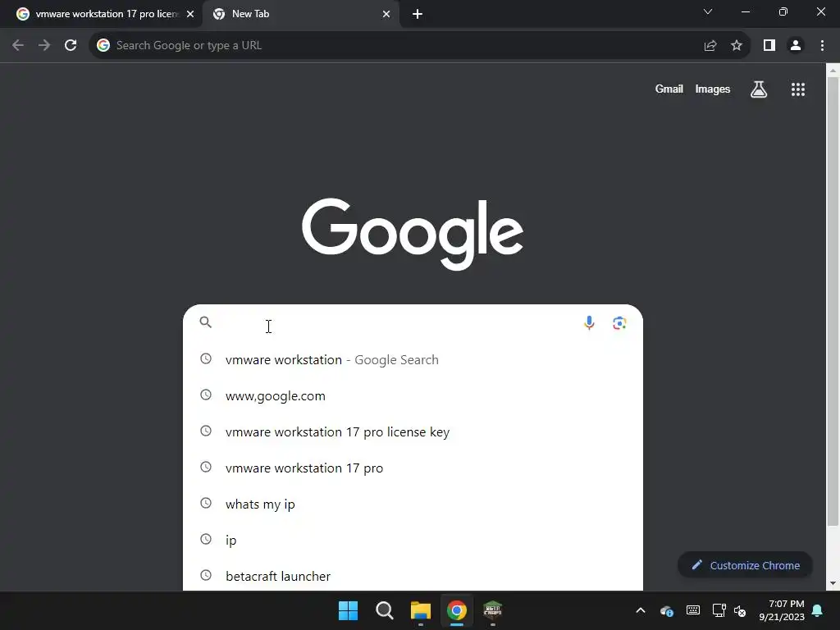The width and height of the screenshot is (840, 630).
Task: Open File Explorer from taskbar
Action: click(421, 610)
